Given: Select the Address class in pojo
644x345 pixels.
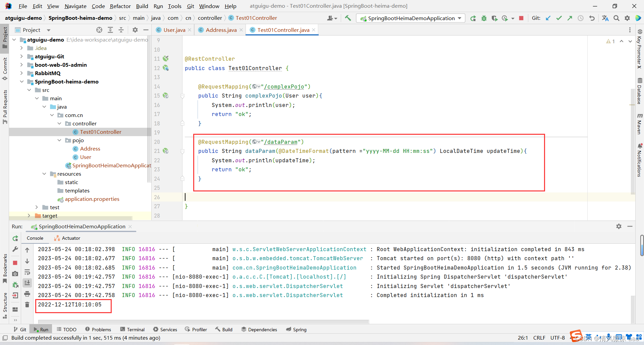Looking at the screenshot, I should tap(90, 149).
